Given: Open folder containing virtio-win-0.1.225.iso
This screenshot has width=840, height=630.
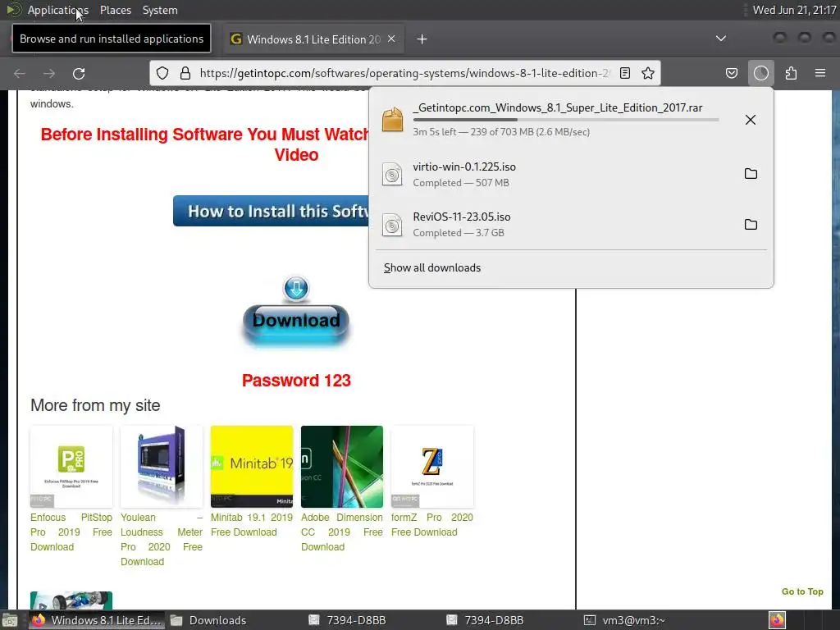Looking at the screenshot, I should click(751, 174).
